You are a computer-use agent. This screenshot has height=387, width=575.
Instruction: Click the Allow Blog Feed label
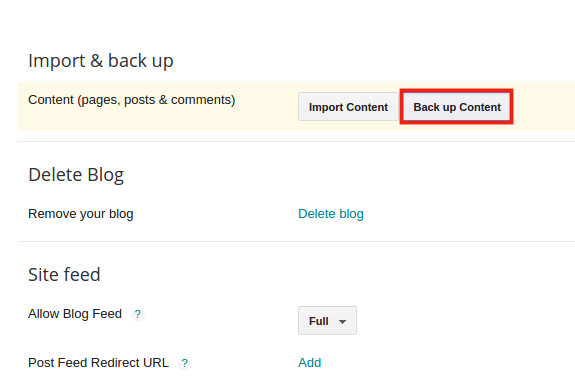tap(75, 314)
